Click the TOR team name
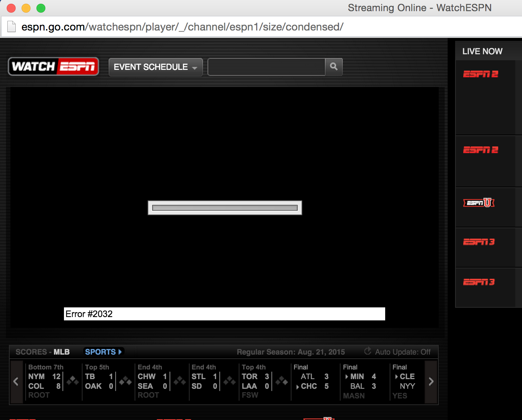The image size is (522, 420). [249, 377]
